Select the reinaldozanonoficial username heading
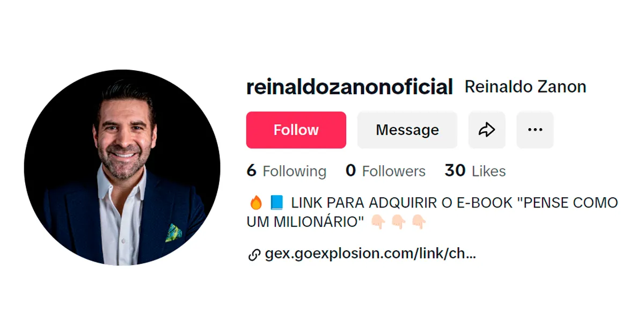This screenshot has width=644, height=334. click(350, 87)
